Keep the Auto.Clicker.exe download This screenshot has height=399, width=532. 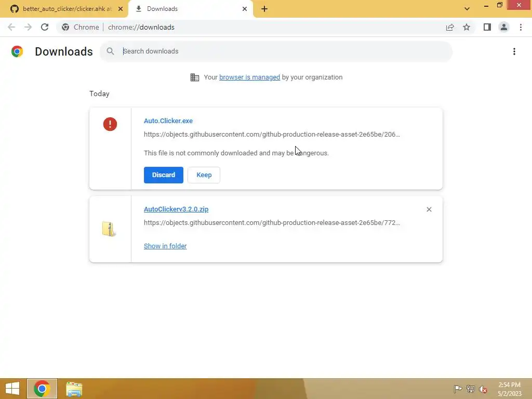(204, 175)
